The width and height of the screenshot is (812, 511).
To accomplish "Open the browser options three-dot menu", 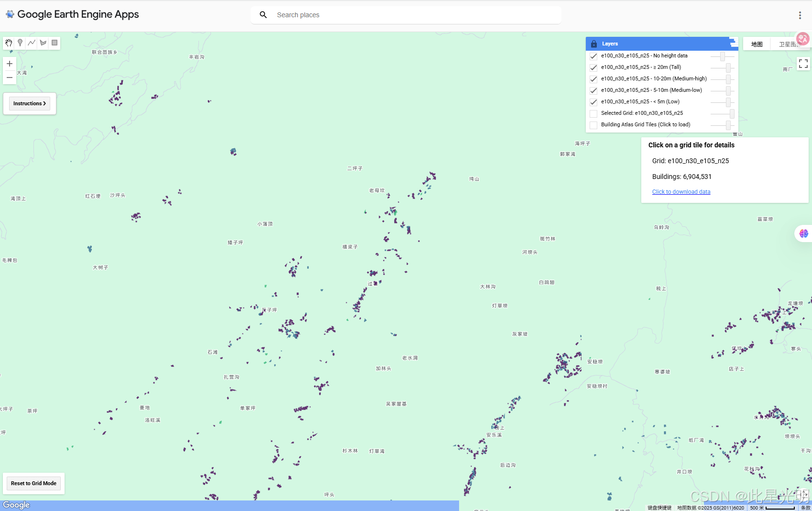I will coord(800,15).
